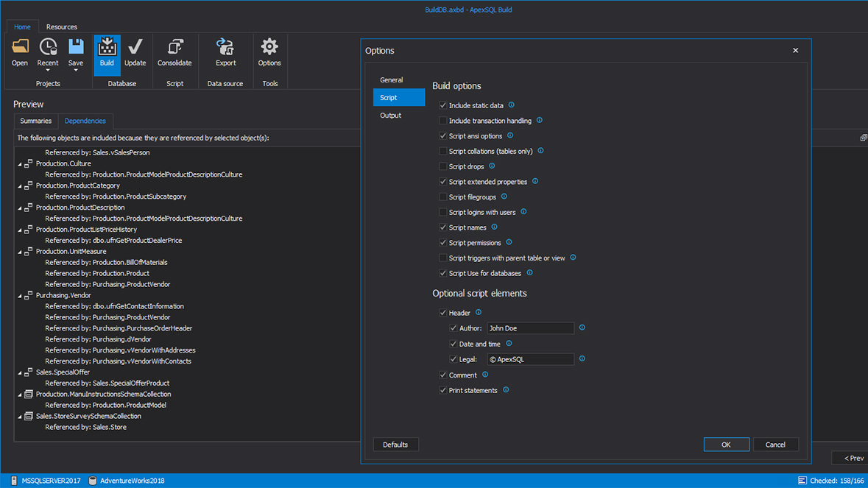Open the Summaries preview tab
Screen dimensions: 868x488
point(36,121)
